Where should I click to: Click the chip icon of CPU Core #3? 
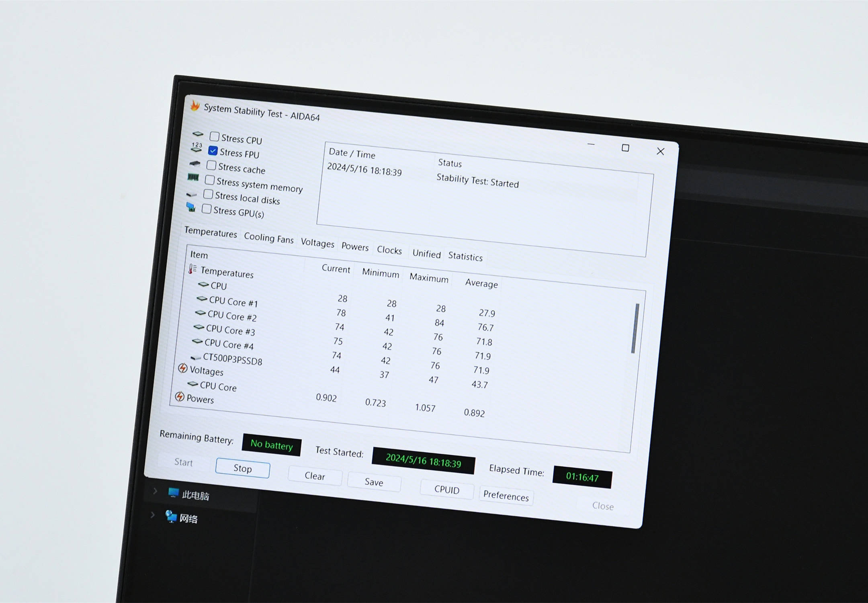coord(199,327)
